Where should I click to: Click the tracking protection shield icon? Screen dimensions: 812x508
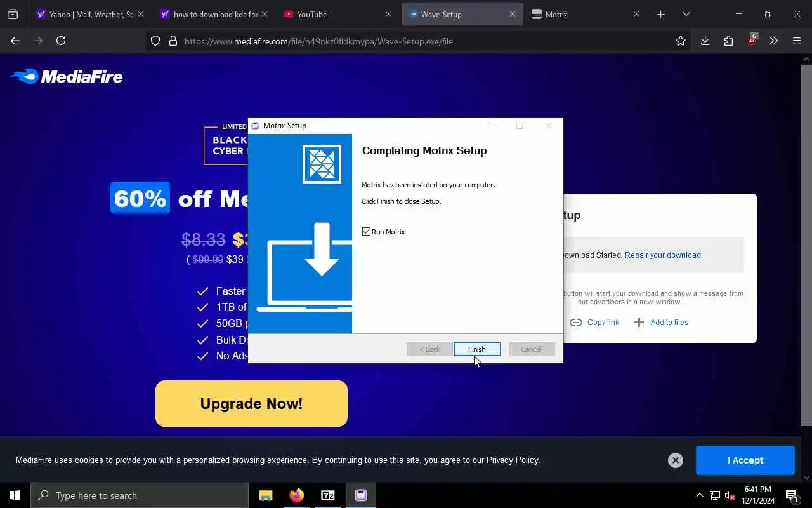click(x=155, y=41)
